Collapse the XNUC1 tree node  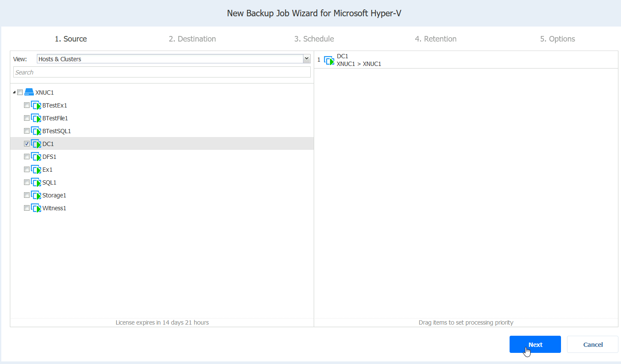tap(14, 92)
